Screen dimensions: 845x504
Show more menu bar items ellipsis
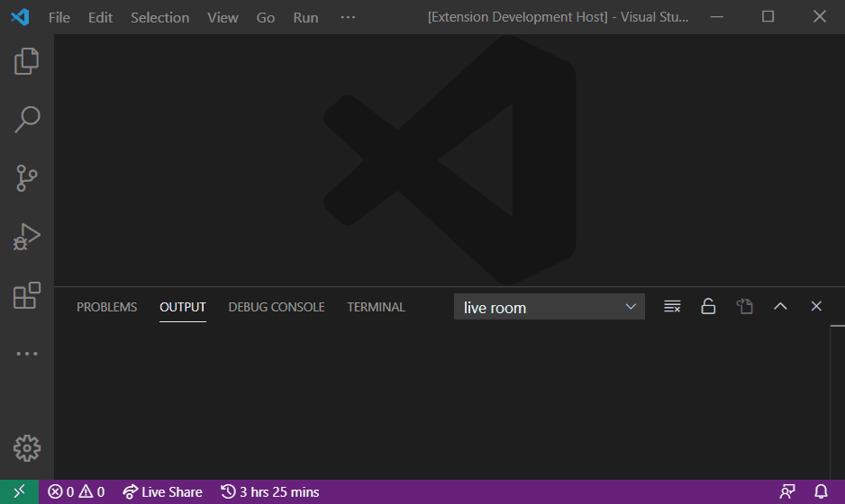[x=348, y=17]
